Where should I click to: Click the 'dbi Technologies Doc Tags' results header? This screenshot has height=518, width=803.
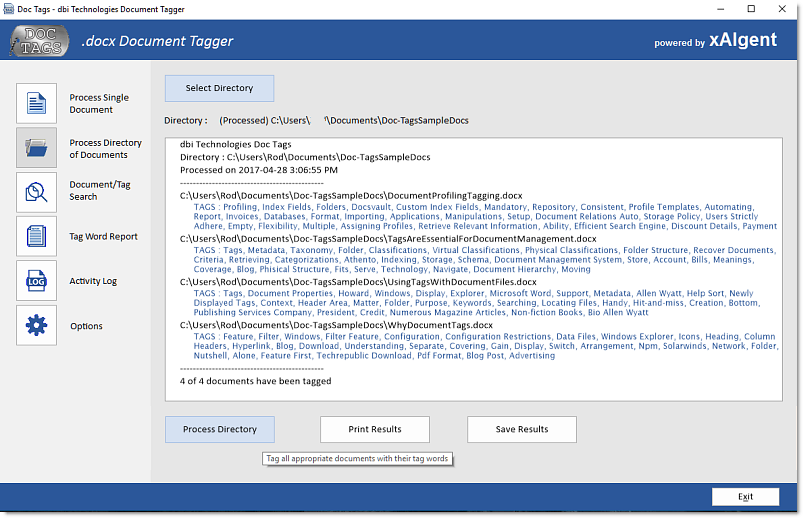coord(236,144)
